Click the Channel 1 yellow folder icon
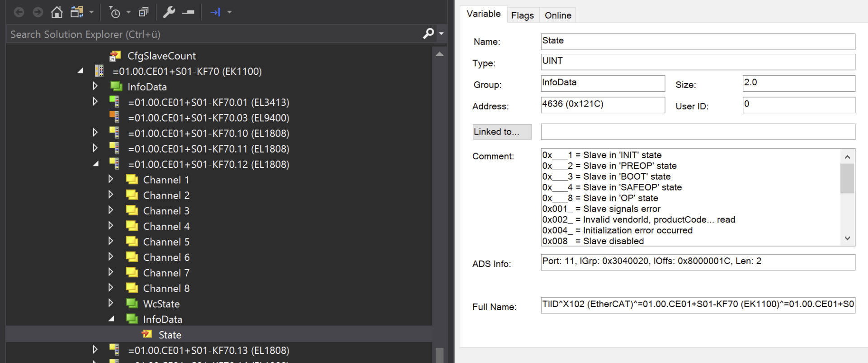Image resolution: width=868 pixels, height=363 pixels. [x=132, y=180]
